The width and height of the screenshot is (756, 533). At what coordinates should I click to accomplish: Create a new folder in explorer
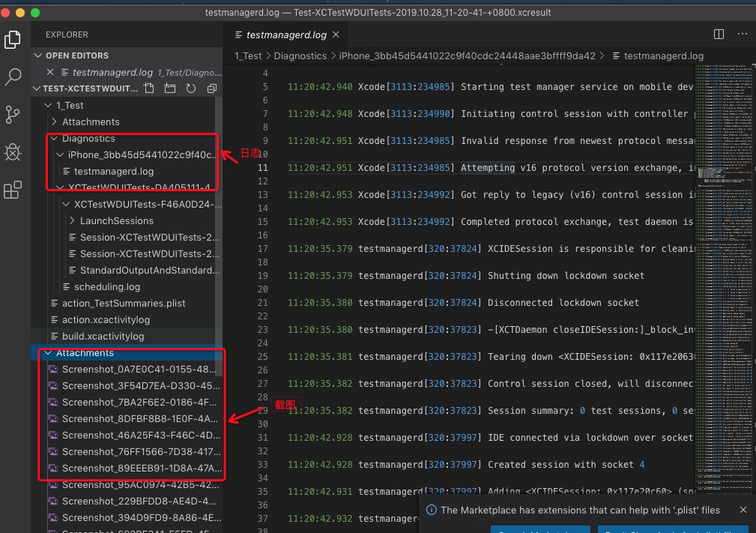point(170,88)
